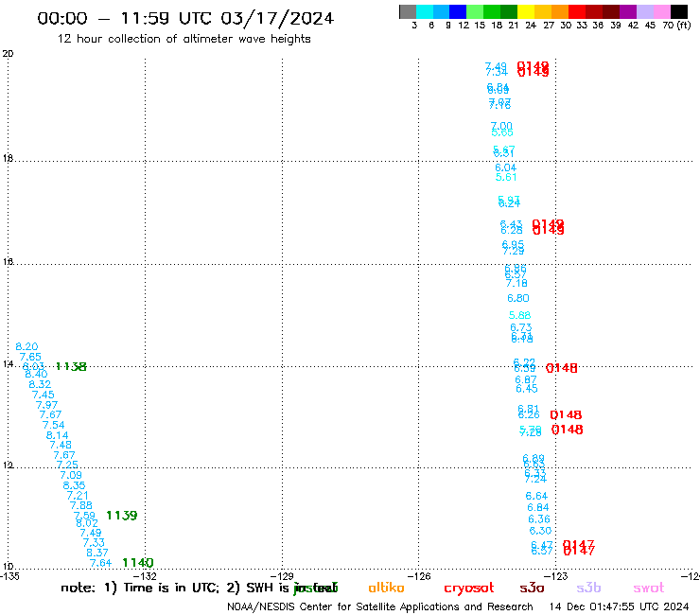
Task: Click the yellow swatch in the color scale
Action: click(526, 11)
